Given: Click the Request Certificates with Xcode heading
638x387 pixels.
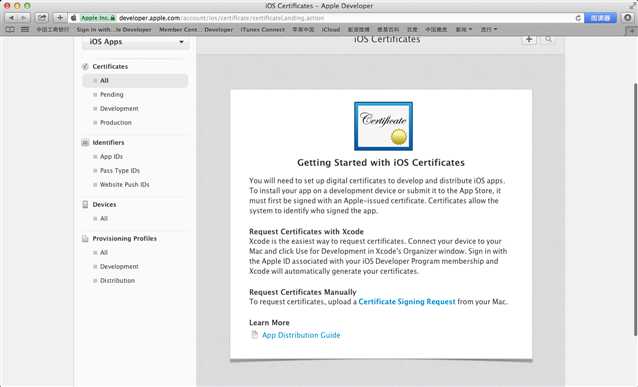Looking at the screenshot, I should 306,232.
